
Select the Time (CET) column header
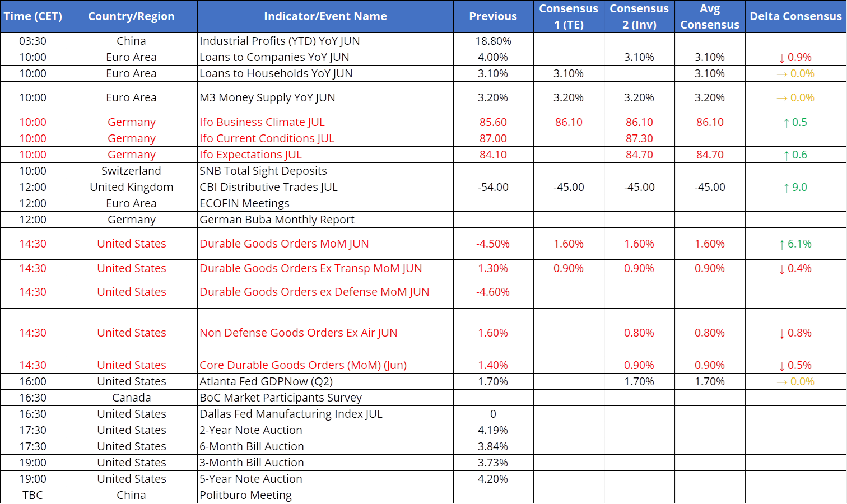point(33,16)
